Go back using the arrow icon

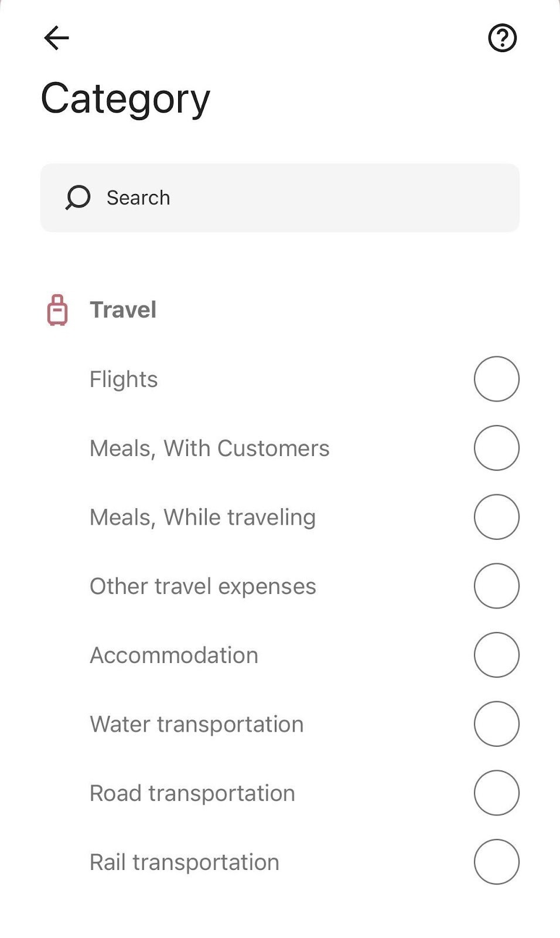pos(57,38)
